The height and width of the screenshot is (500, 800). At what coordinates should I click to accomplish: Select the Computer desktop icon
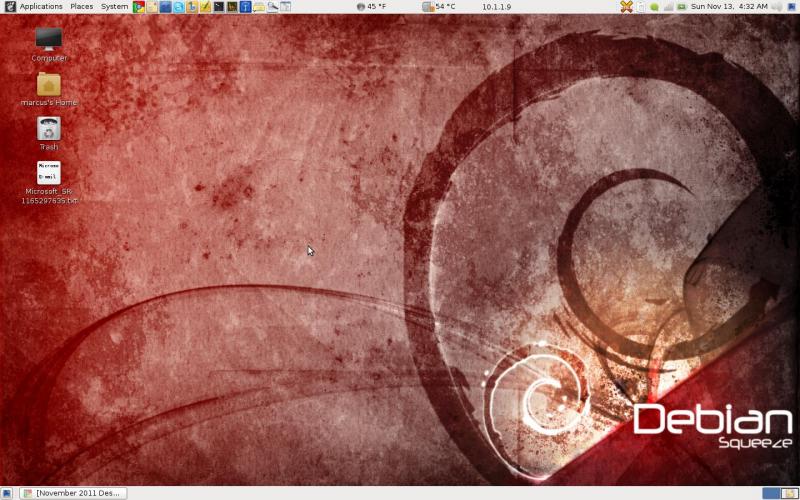point(49,44)
